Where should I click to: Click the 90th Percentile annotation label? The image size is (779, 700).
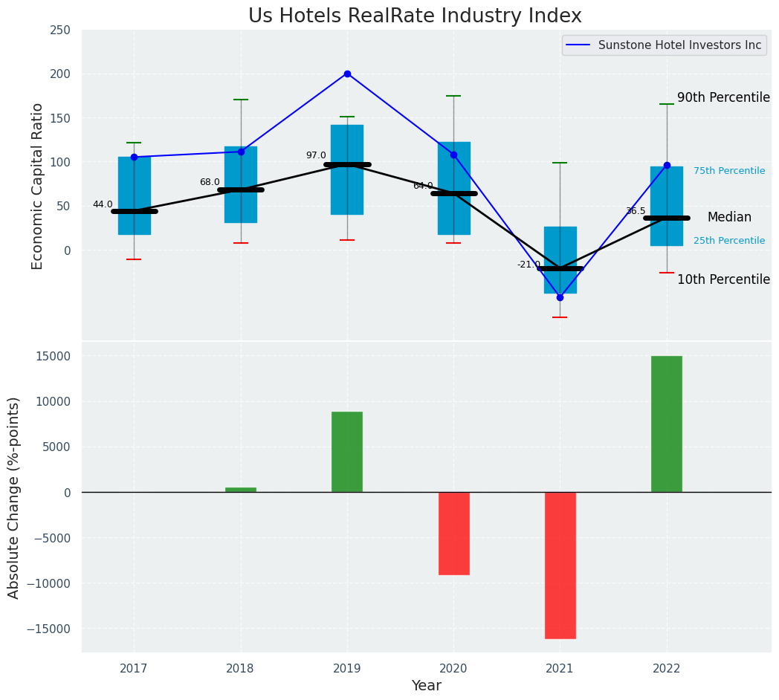(723, 98)
